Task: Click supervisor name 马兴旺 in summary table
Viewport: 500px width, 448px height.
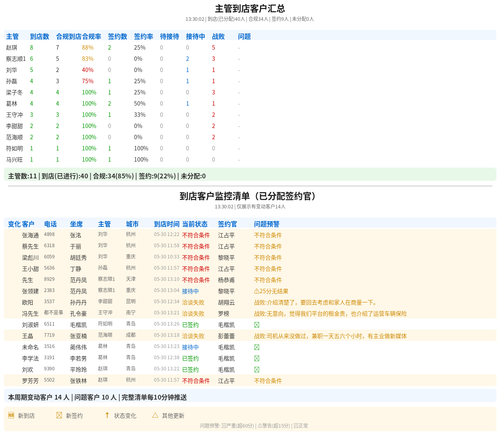Action: 14,160
